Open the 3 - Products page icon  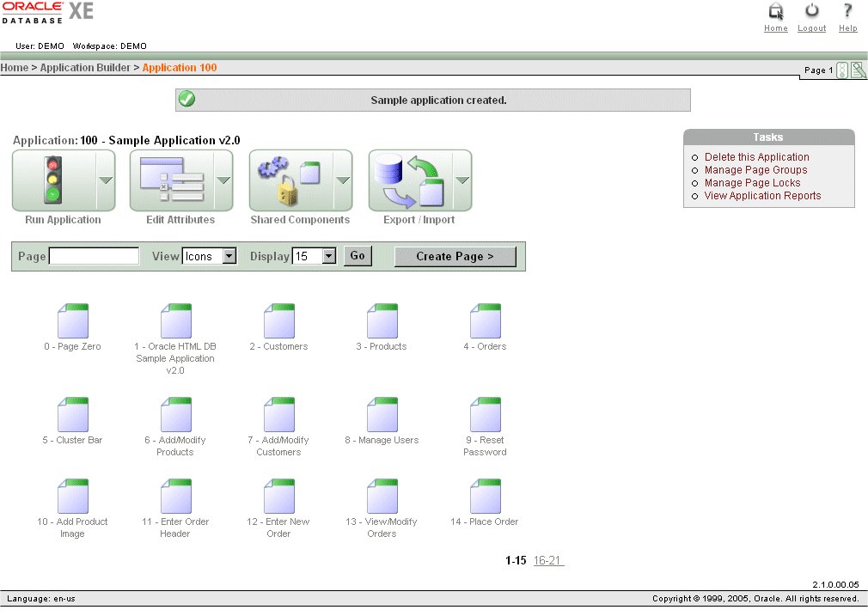point(382,320)
